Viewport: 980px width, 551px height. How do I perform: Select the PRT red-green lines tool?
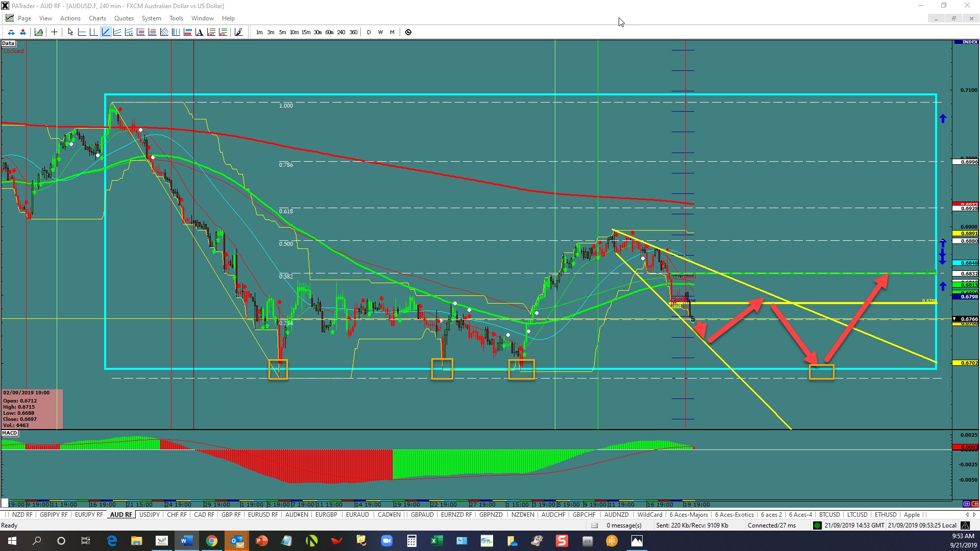[211, 32]
